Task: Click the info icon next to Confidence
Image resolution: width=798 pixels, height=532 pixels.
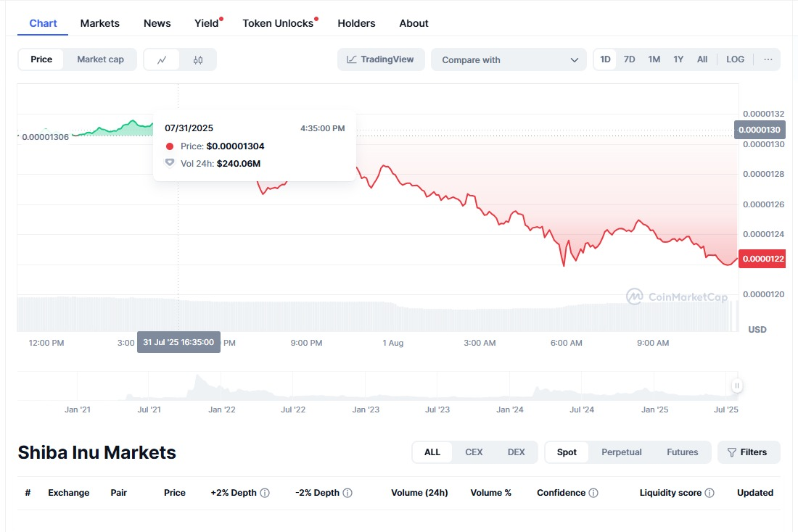Action: tap(593, 493)
